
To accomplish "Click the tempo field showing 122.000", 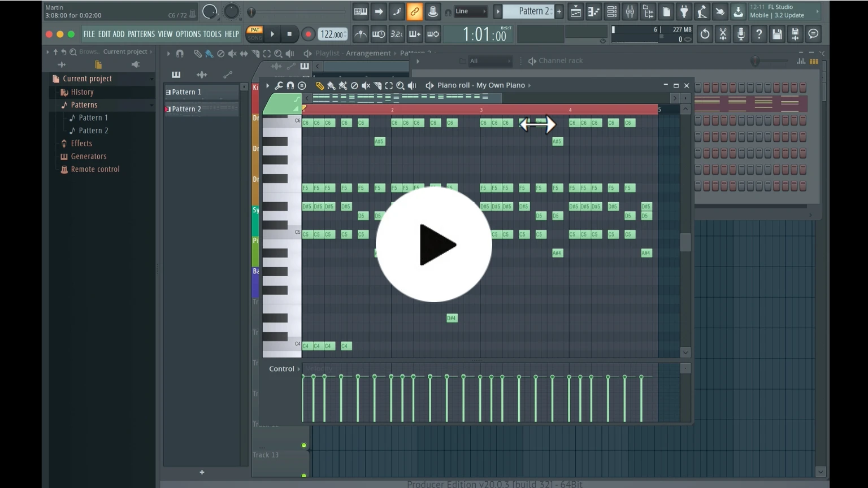I will 332,34.
